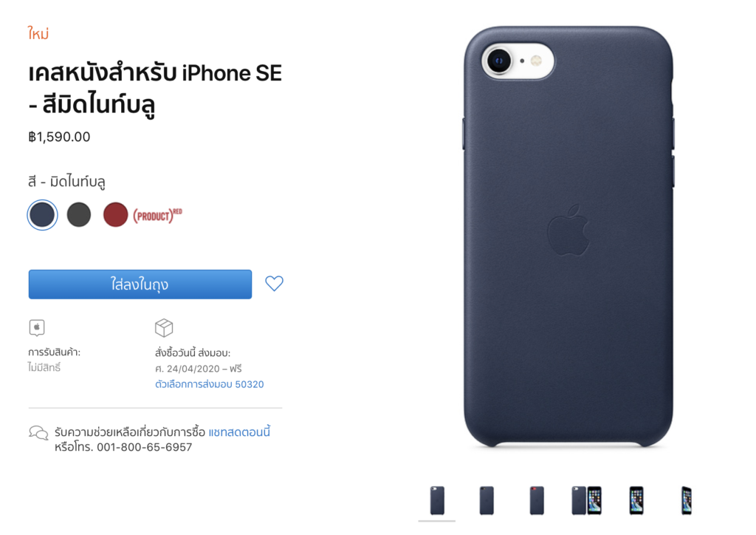Open delivery options 50320 link

pos(209,384)
